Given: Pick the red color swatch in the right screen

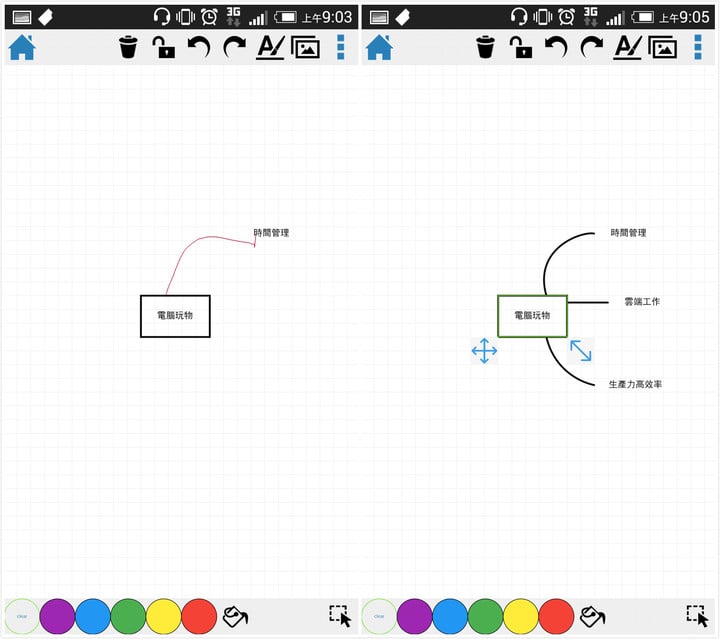Looking at the screenshot, I should pos(557,617).
